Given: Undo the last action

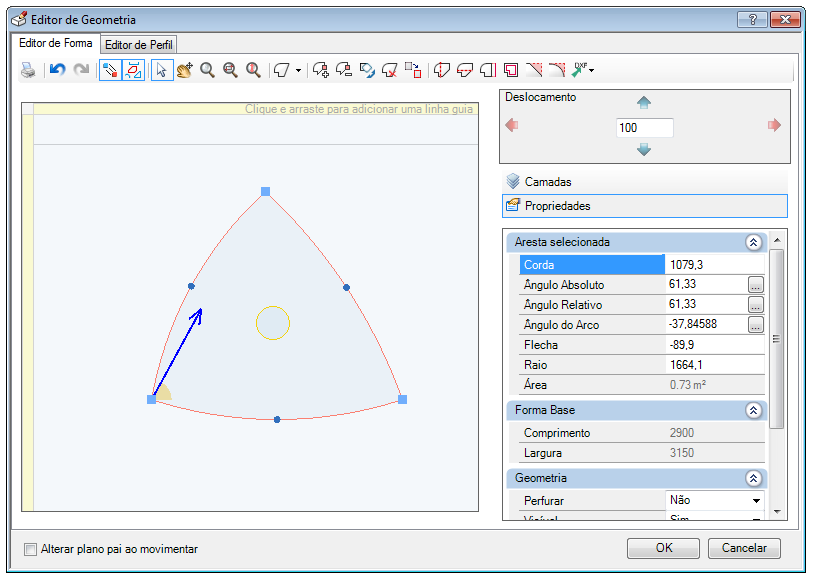Looking at the screenshot, I should [58, 70].
